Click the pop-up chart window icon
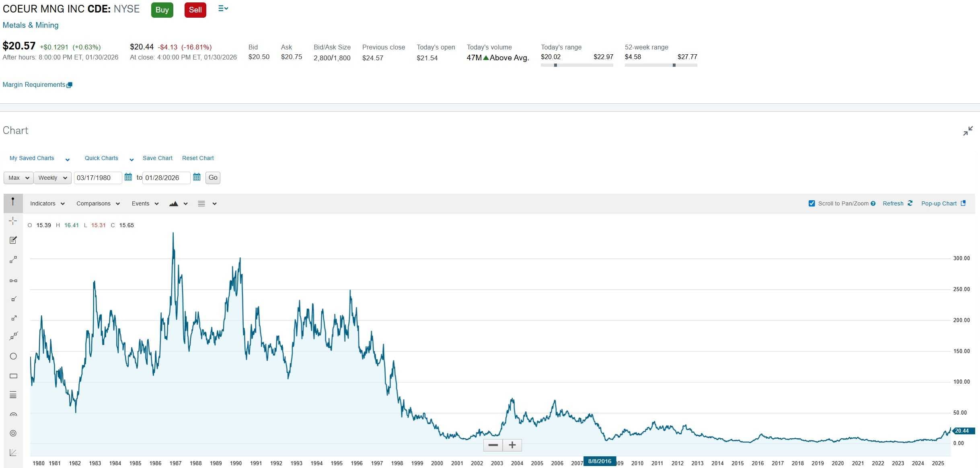 (963, 203)
